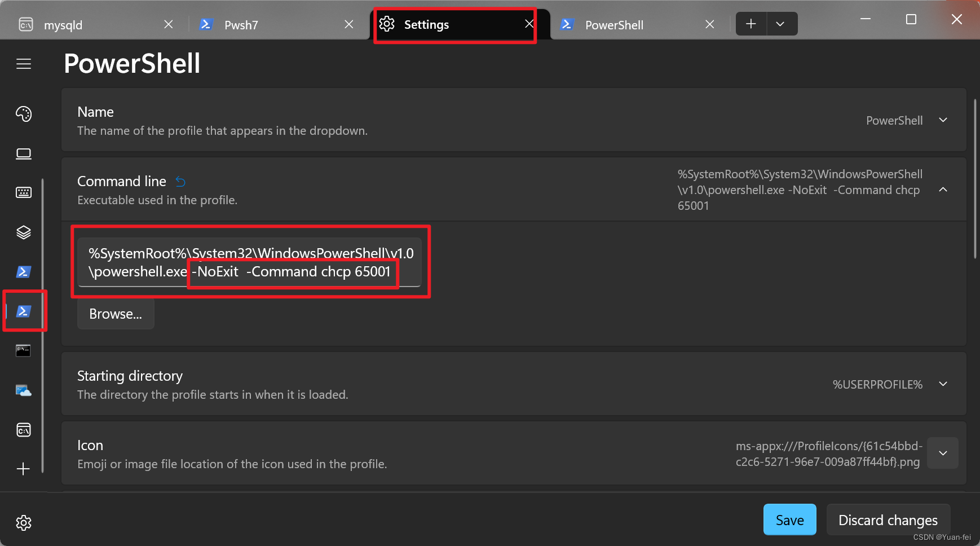This screenshot has height=546, width=980.
Task: Expand the Starting directory setting
Action: [943, 384]
